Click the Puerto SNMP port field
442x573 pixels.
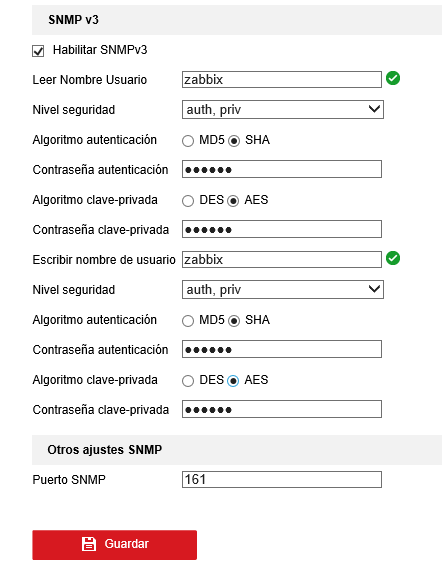tap(282, 479)
